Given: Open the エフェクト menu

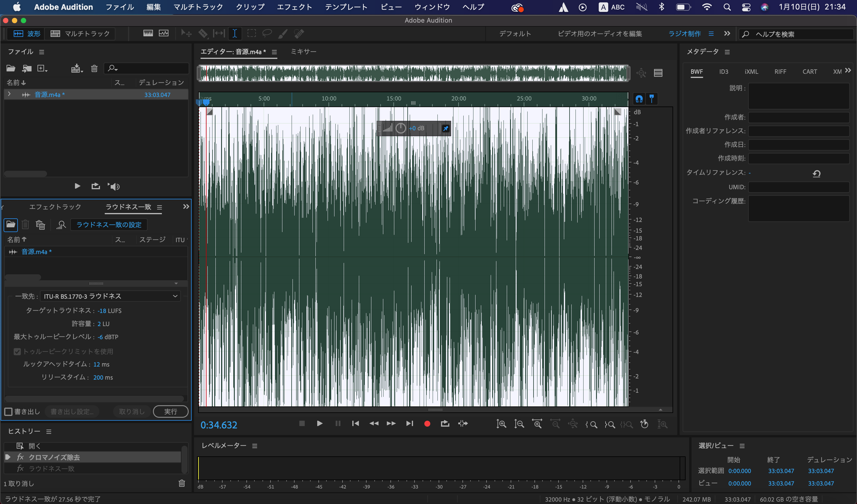Looking at the screenshot, I should (294, 7).
